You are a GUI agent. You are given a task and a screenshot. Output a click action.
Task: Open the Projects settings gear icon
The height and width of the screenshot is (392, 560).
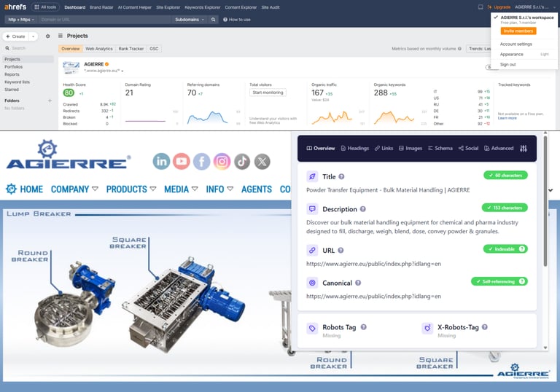click(47, 36)
